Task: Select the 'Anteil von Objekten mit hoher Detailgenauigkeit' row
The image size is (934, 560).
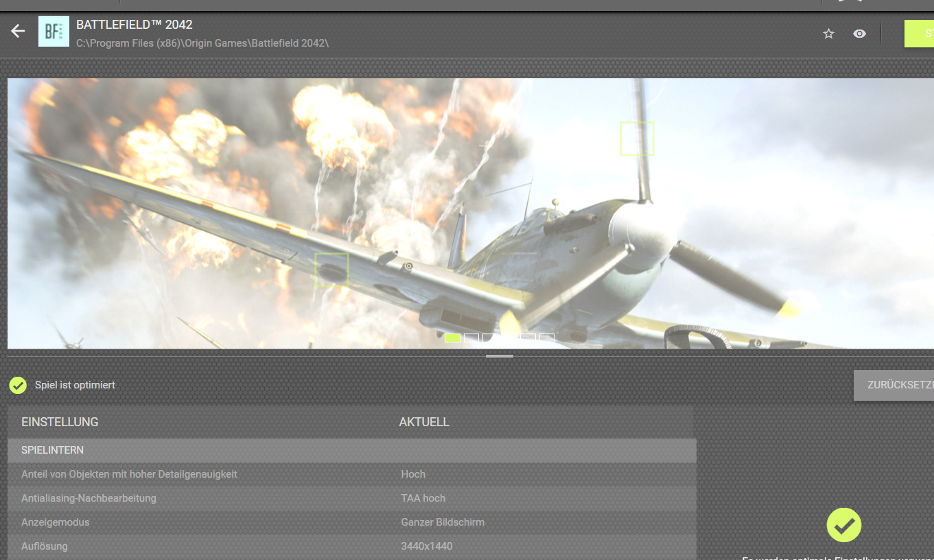Action: tap(352, 474)
